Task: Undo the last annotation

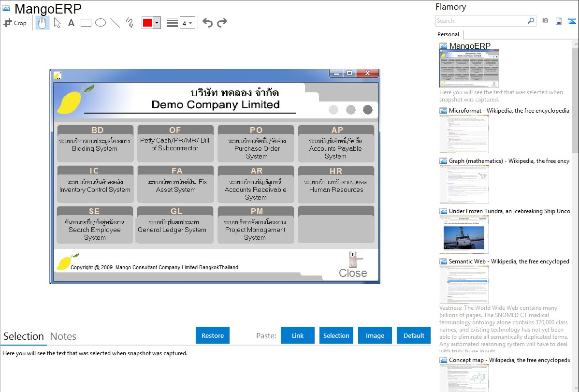Action: (x=207, y=23)
